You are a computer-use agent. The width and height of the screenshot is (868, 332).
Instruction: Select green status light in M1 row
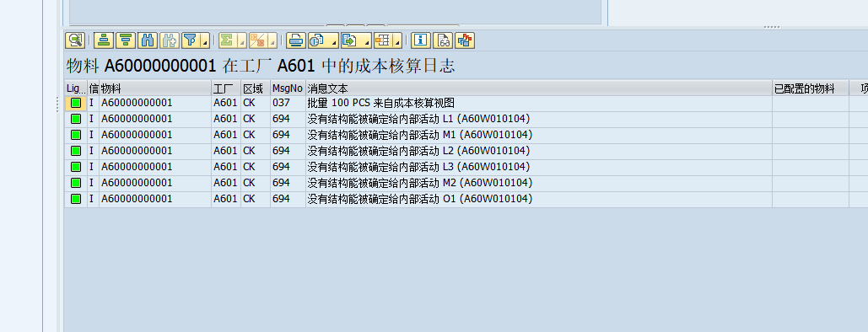point(76,135)
